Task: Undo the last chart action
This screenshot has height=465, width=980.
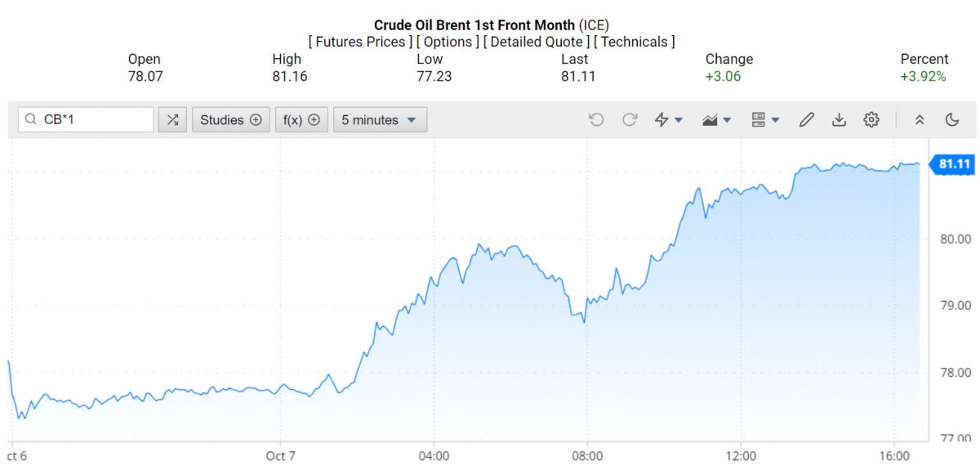Action: point(596,120)
